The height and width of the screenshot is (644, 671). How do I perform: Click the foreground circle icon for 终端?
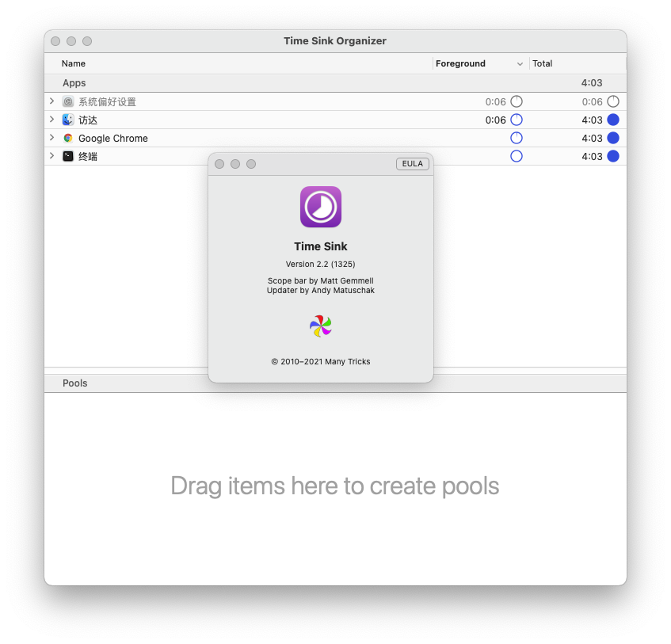517,156
